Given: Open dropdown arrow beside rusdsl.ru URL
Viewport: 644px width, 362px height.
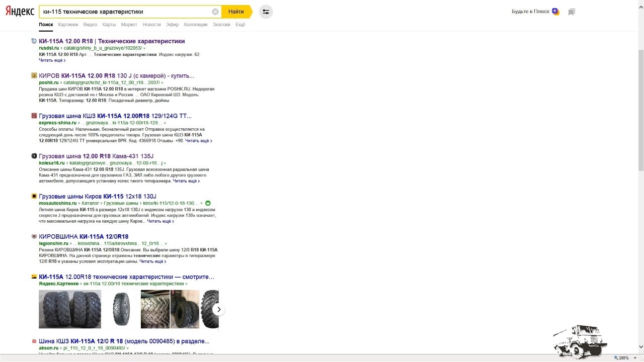Looking at the screenshot, I should 145,48.
